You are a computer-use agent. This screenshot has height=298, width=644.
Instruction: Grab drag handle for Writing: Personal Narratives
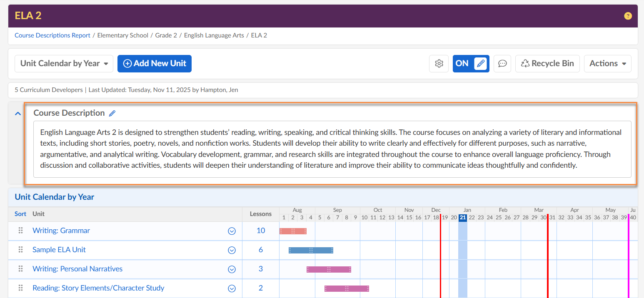[x=20, y=269]
